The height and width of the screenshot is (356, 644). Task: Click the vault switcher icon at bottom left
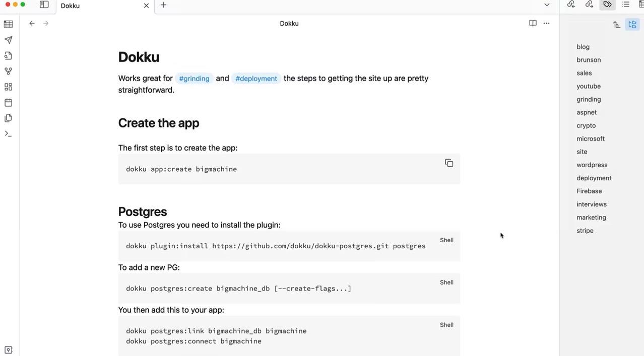tap(8, 350)
